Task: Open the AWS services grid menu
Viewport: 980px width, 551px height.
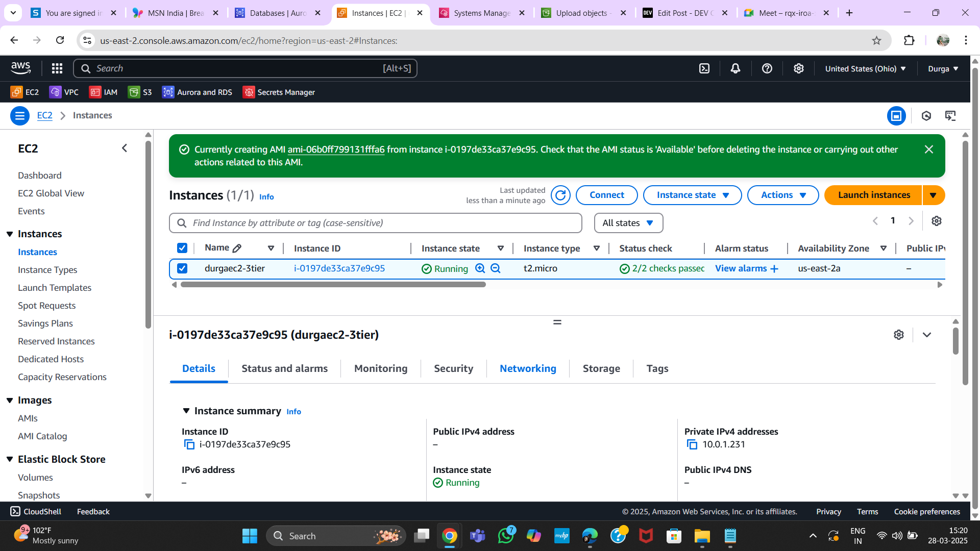Action: (x=57, y=68)
